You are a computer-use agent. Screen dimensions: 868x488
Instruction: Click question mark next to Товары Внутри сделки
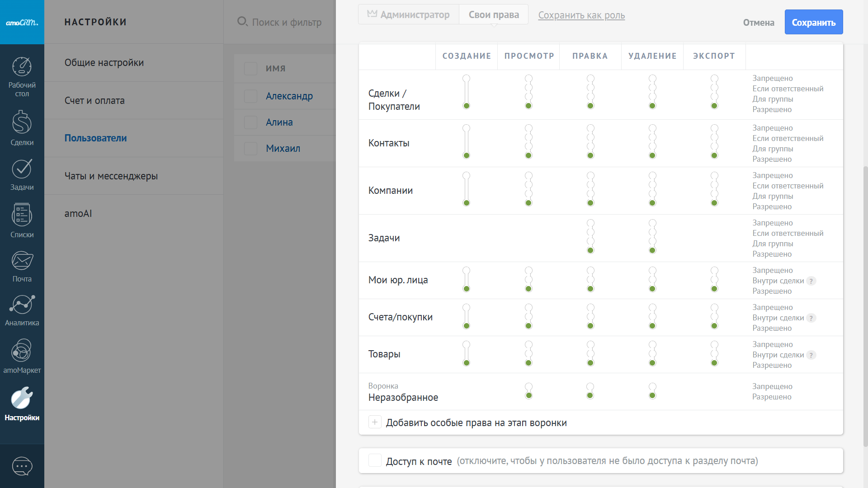(811, 355)
